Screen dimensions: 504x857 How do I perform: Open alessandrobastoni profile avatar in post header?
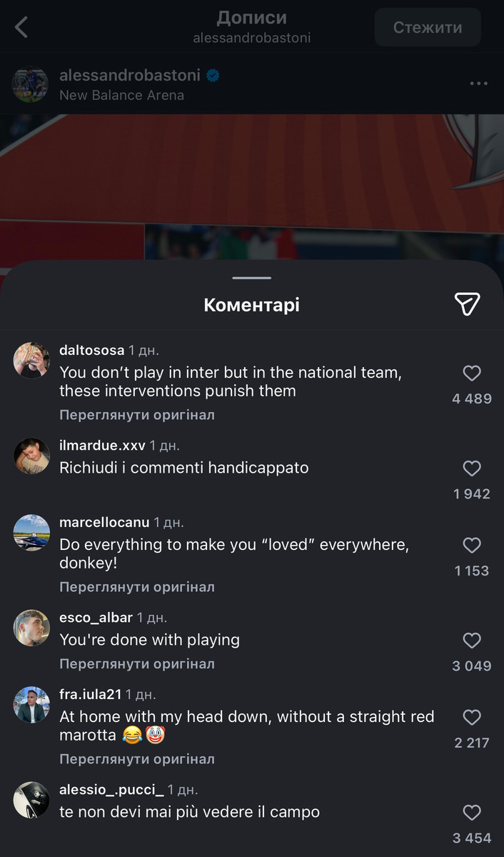pyautogui.click(x=30, y=84)
